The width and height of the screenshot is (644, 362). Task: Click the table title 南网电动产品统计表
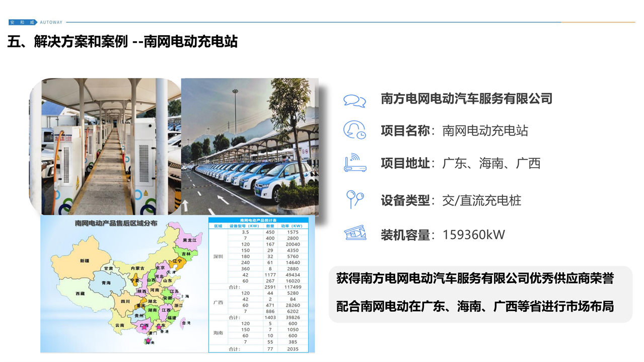tap(258, 221)
